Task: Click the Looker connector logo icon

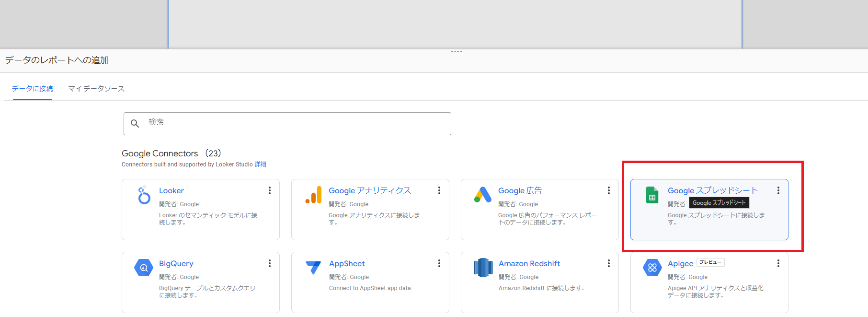Action: point(144,195)
